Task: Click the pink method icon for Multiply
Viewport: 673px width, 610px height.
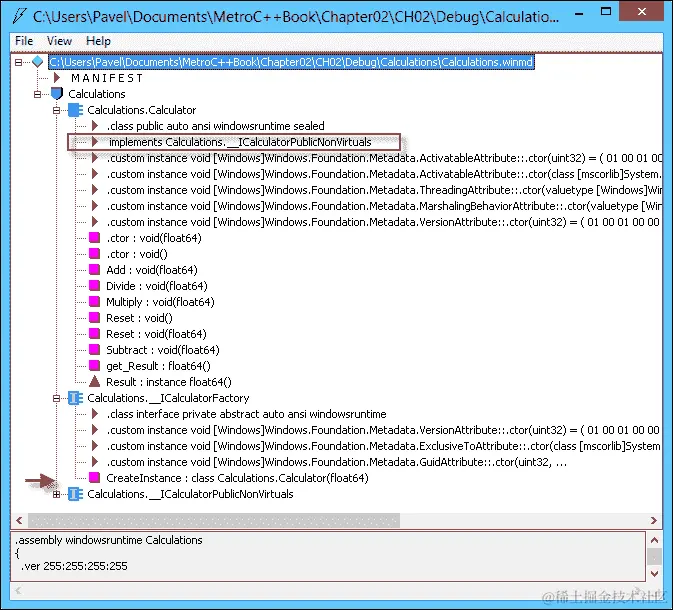Action: [x=94, y=302]
